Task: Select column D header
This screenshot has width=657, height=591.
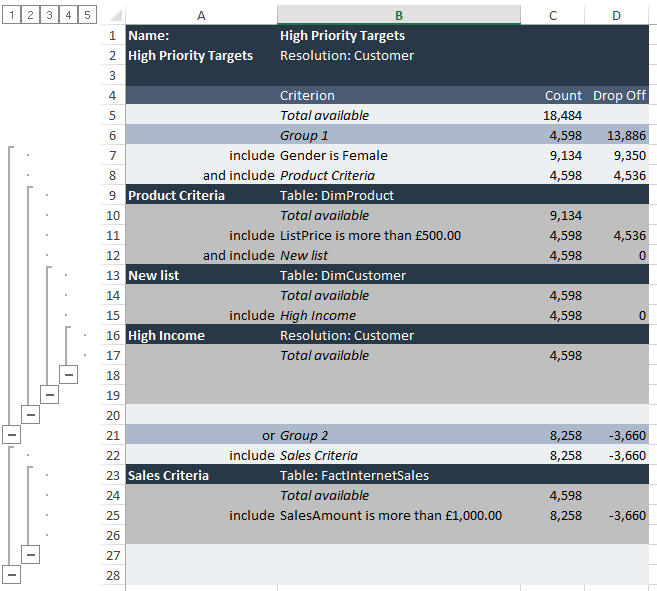Action: [616, 15]
